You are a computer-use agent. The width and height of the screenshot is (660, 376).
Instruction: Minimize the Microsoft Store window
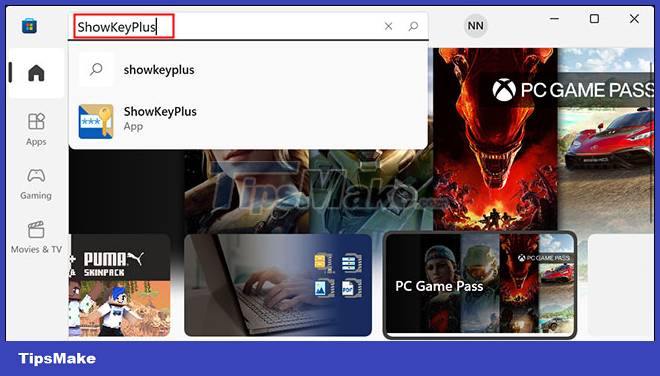tap(554, 19)
